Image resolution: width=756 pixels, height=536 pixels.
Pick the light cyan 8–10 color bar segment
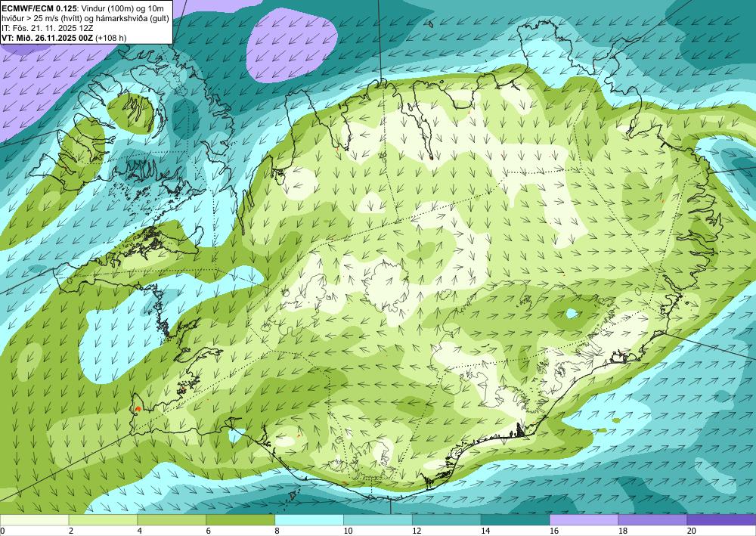309,520
